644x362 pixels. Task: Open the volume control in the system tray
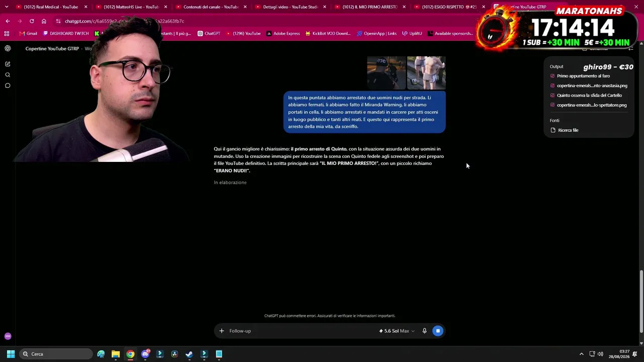pos(600,354)
